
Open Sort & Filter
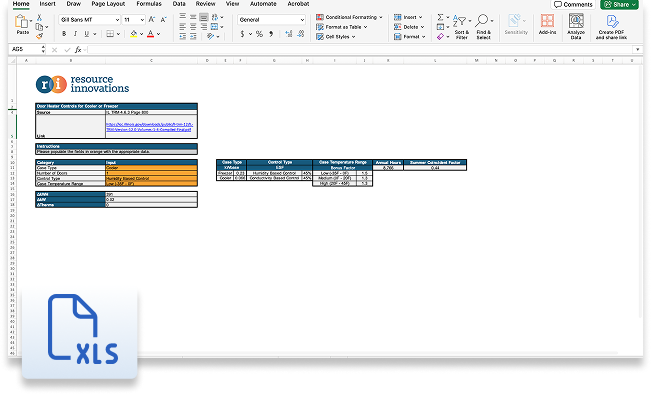point(462,27)
